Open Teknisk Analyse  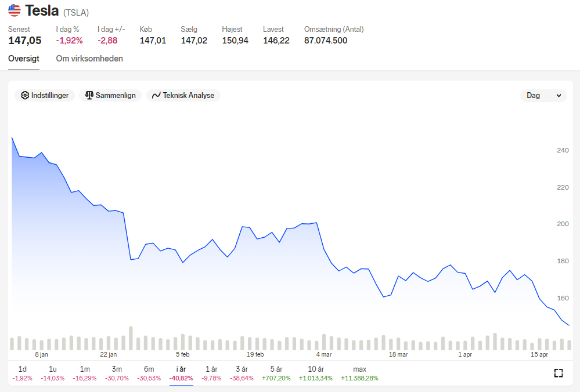[x=183, y=95]
